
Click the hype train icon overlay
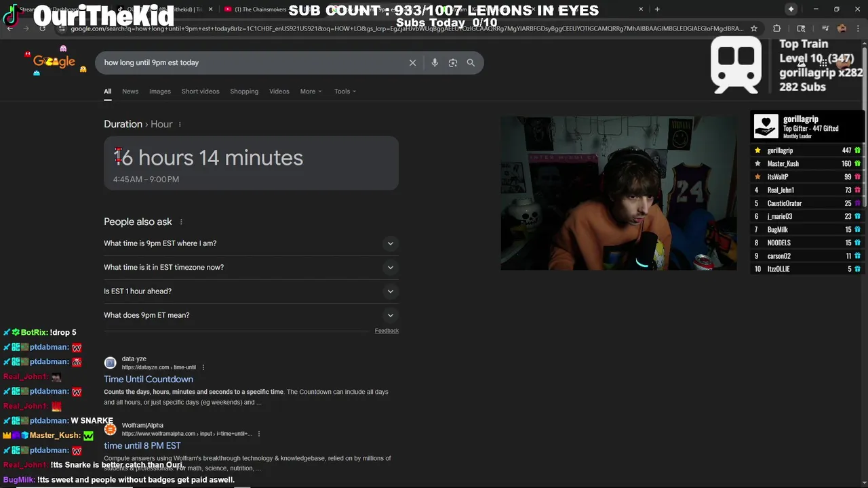(x=736, y=65)
